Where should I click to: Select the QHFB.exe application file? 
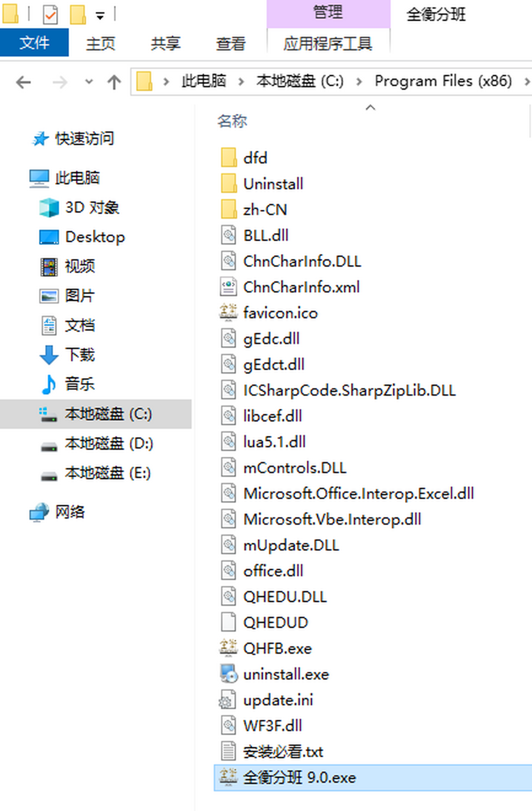click(278, 649)
